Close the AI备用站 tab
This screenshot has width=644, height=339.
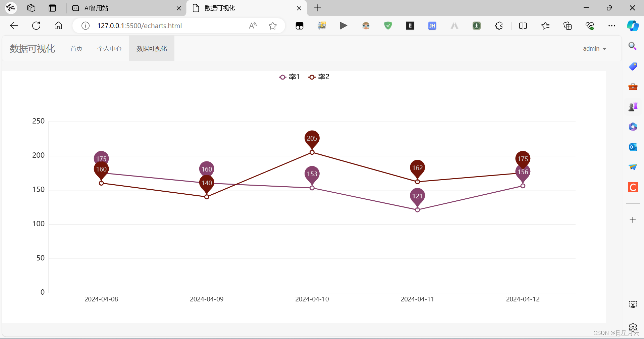[179, 8]
